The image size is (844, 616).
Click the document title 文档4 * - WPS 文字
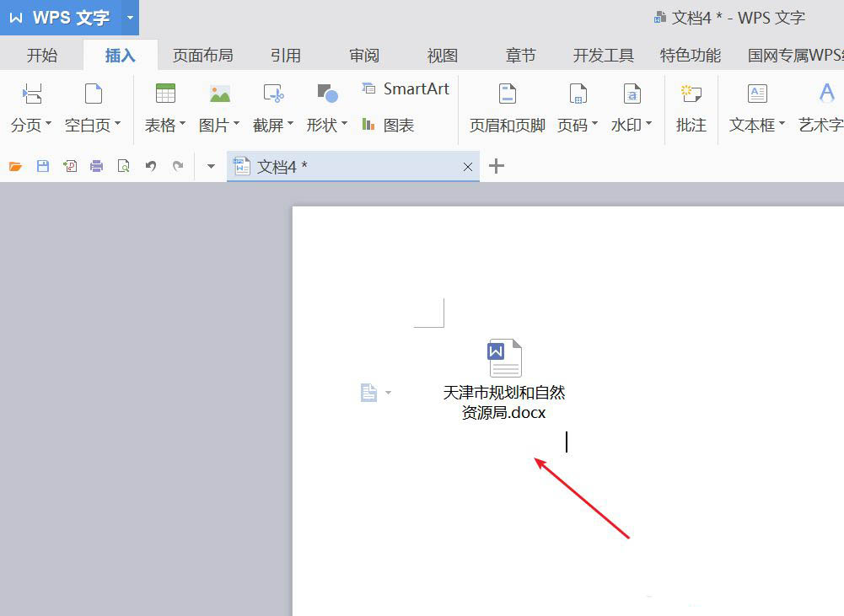pyautogui.click(x=739, y=18)
